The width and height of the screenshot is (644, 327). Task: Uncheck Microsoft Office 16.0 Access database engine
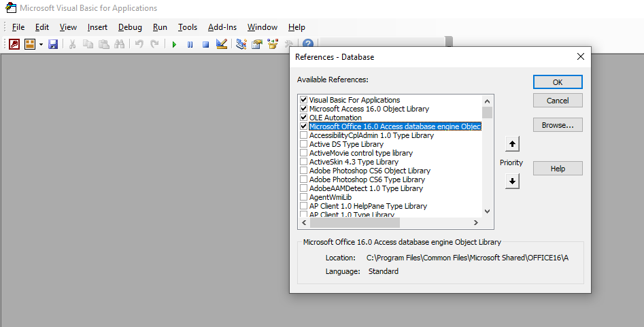click(x=303, y=126)
